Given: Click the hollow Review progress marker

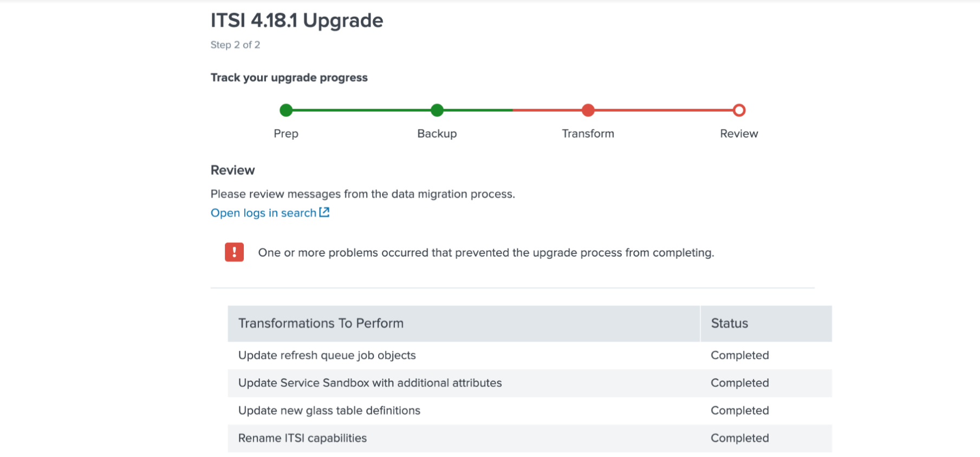Looking at the screenshot, I should point(739,110).
